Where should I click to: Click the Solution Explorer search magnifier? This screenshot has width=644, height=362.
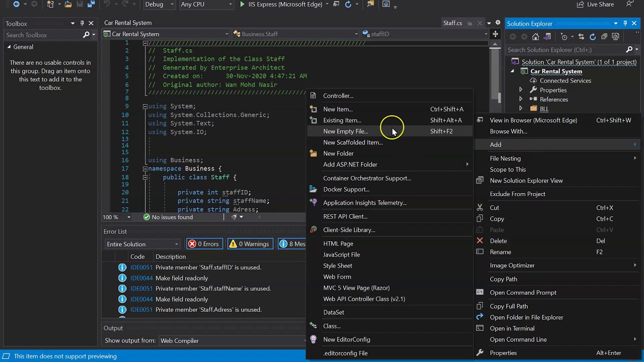(629, 50)
